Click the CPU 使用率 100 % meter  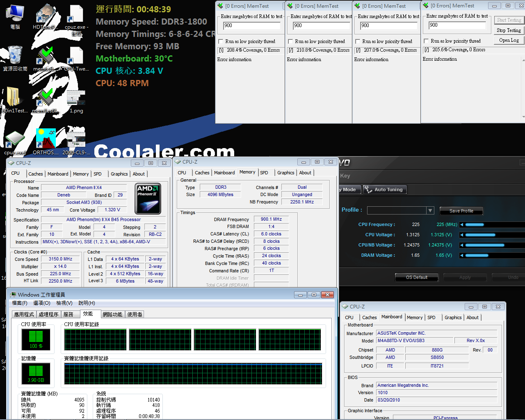point(36,340)
